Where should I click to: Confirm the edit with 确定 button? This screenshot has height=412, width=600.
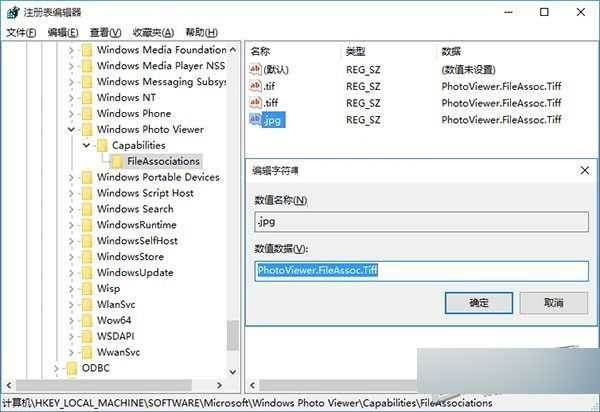pos(479,302)
